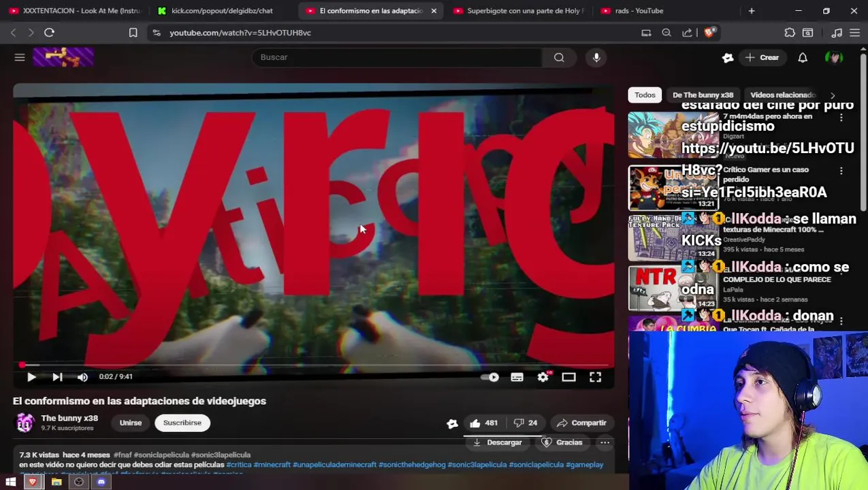Open the player settings gear

point(543,377)
